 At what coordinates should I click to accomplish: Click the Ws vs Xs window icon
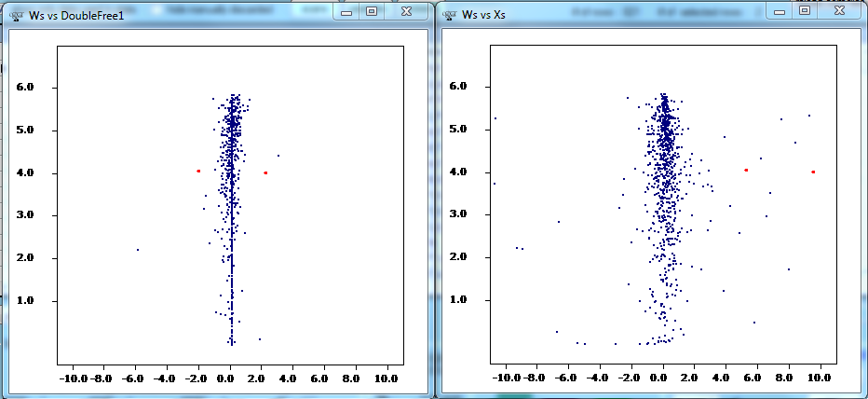[x=449, y=16]
